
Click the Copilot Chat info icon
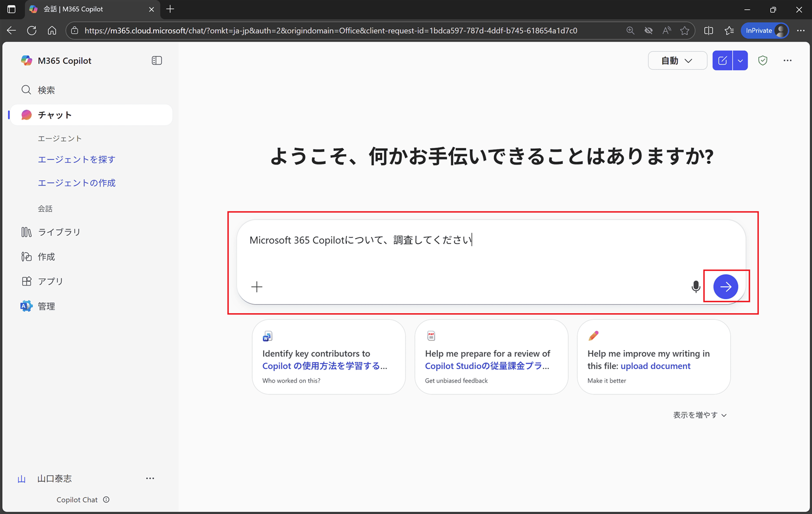[106, 499]
